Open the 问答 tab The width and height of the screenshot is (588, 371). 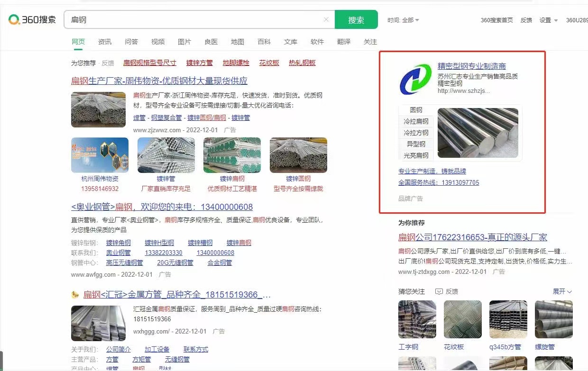[x=131, y=42]
